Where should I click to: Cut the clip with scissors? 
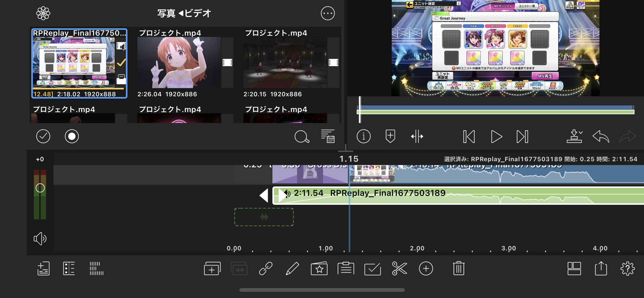(399, 268)
